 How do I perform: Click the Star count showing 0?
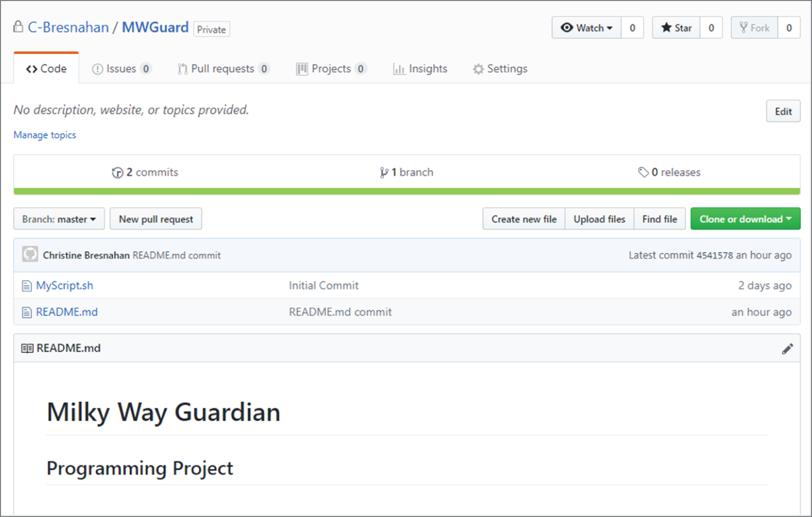pyautogui.click(x=711, y=28)
